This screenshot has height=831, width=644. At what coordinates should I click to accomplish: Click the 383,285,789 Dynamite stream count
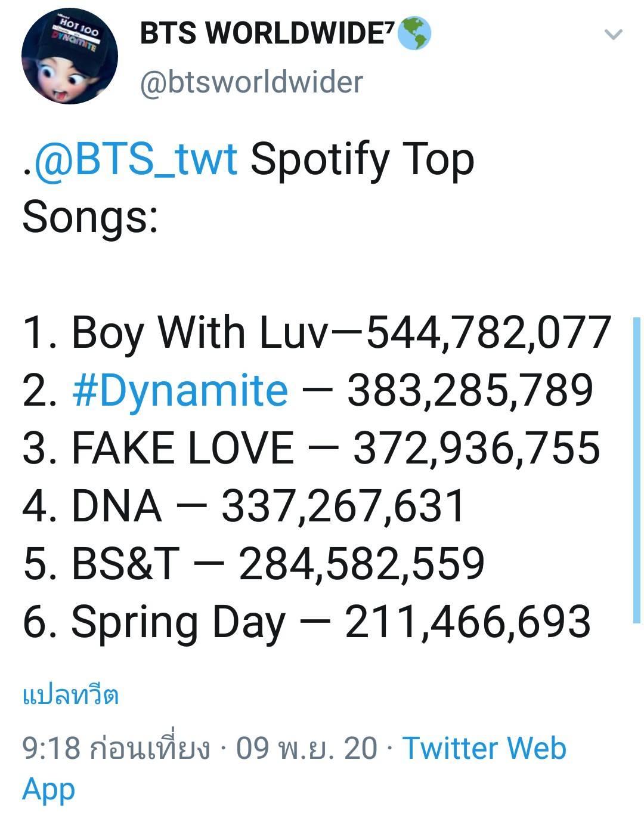(470, 390)
